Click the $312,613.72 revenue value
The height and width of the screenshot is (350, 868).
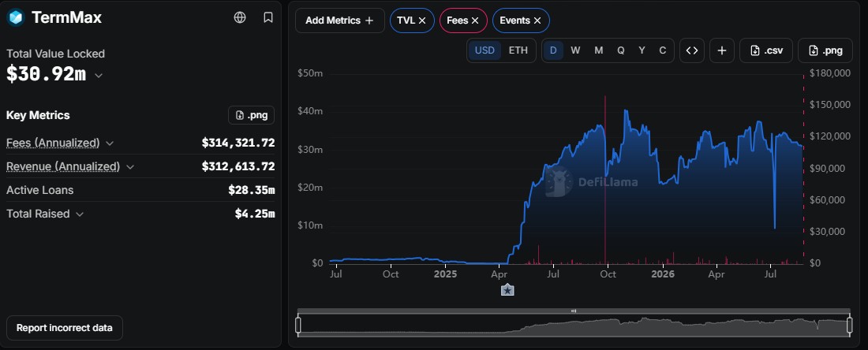[x=238, y=167]
